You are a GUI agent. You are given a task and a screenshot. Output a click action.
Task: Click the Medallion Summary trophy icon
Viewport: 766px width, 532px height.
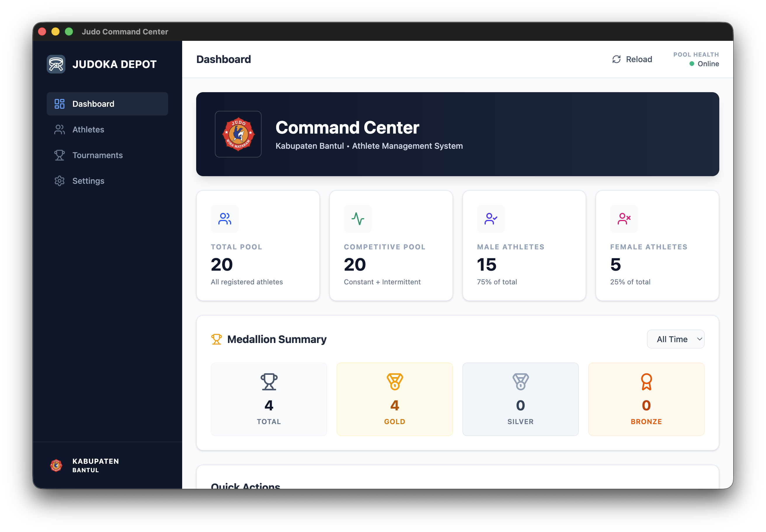tap(217, 339)
